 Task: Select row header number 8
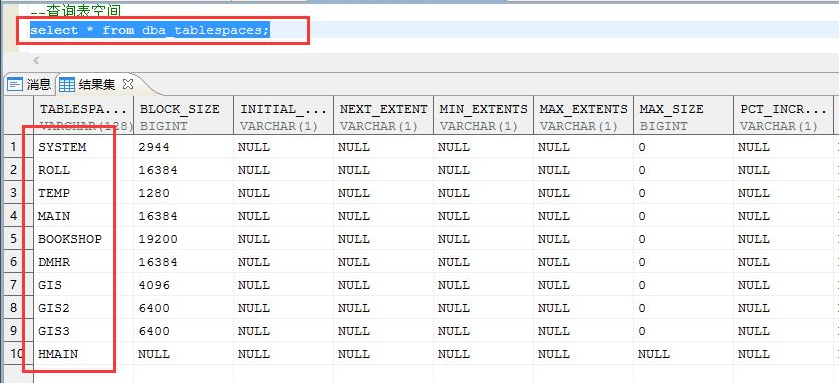coord(18,308)
